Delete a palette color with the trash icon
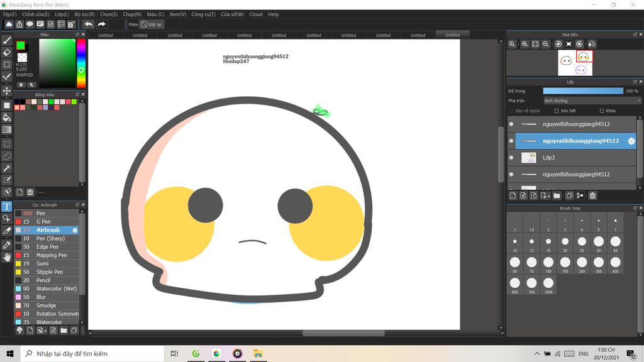Screen dimensions: 644x362 click(x=30, y=192)
